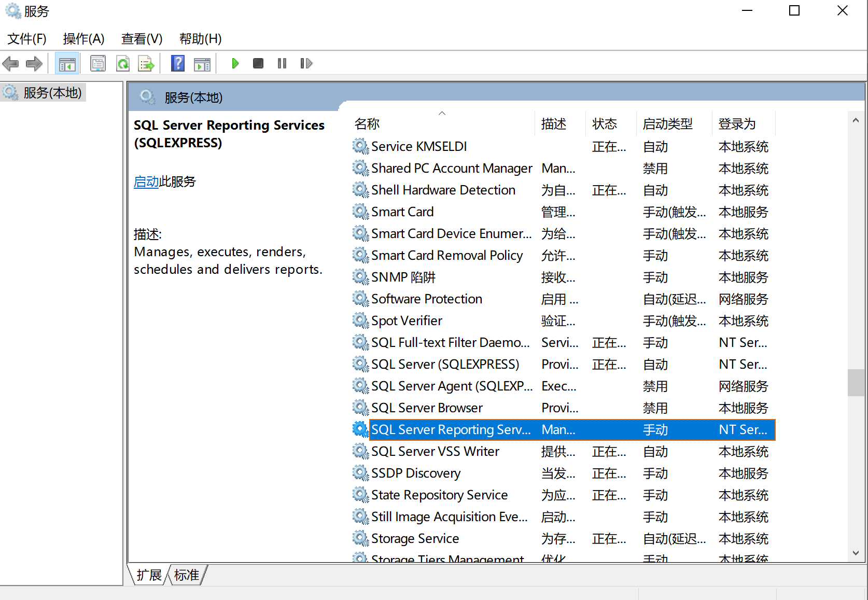Sort by the 启动类型 column header
868x600 pixels.
[674, 124]
